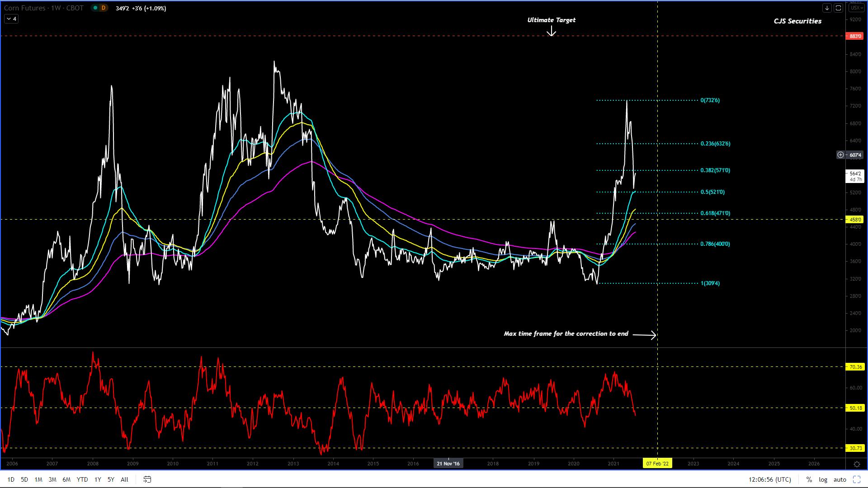868x488 pixels.
Task: Toggle percent scale mode
Action: coord(809,479)
